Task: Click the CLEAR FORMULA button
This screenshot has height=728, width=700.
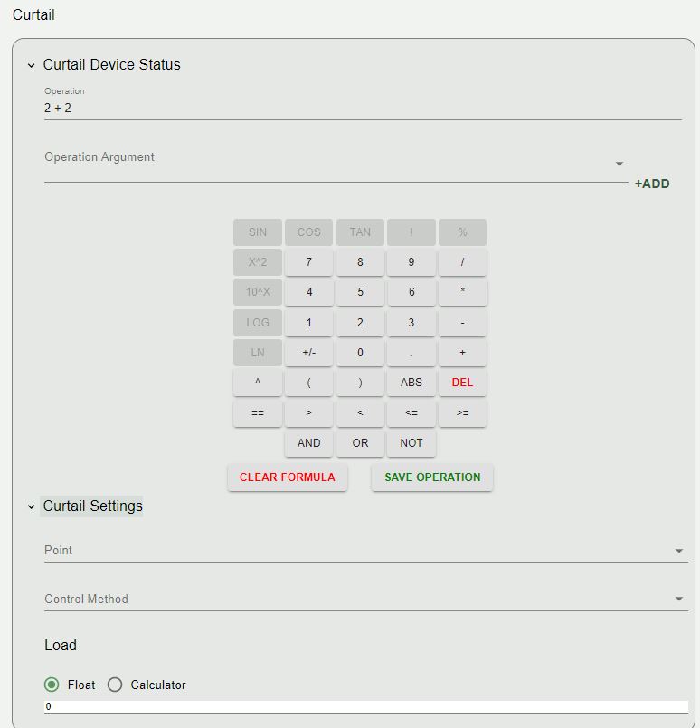Action: point(288,477)
